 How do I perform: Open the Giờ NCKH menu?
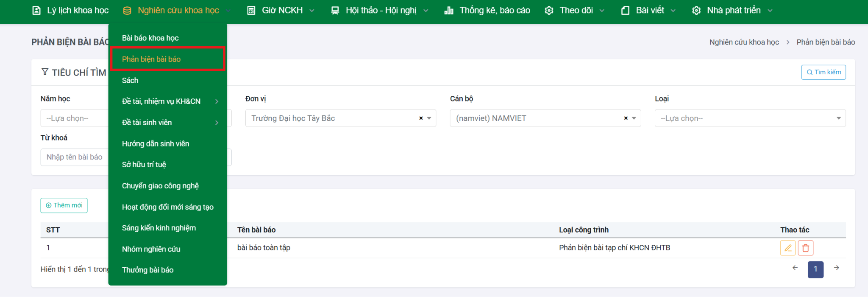(281, 11)
